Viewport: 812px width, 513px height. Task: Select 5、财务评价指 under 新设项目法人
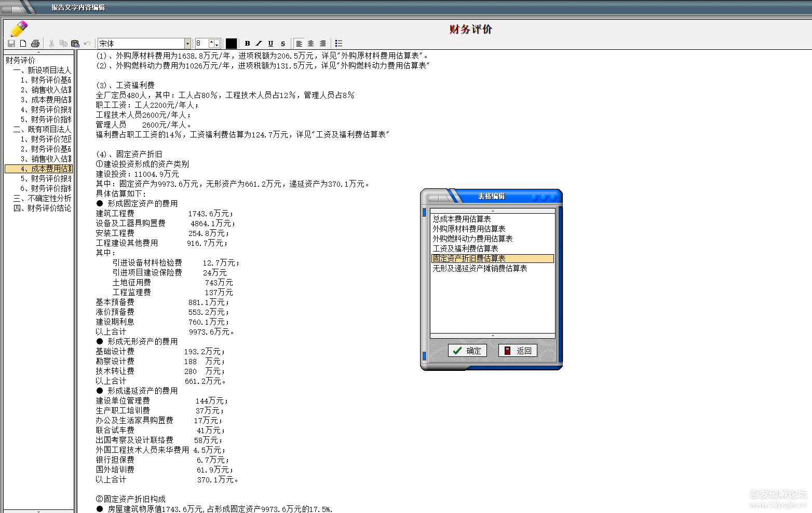tap(46, 119)
